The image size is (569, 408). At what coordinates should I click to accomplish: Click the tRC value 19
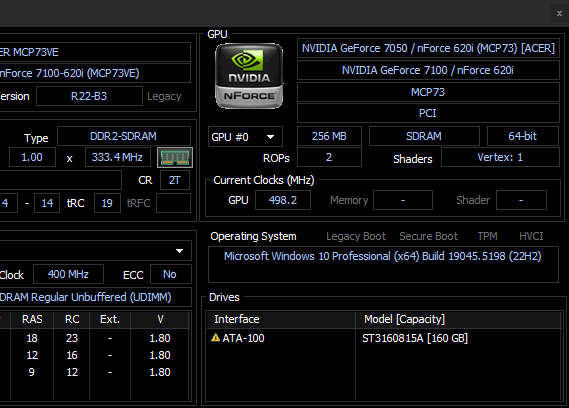(107, 203)
